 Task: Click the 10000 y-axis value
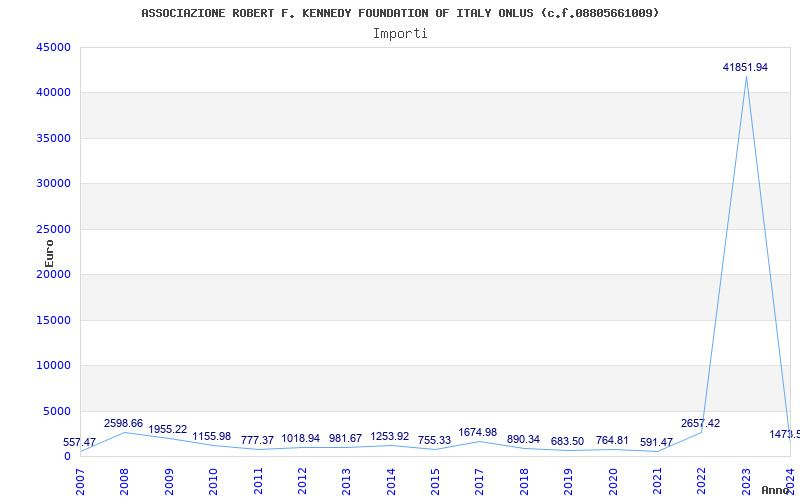(54, 366)
